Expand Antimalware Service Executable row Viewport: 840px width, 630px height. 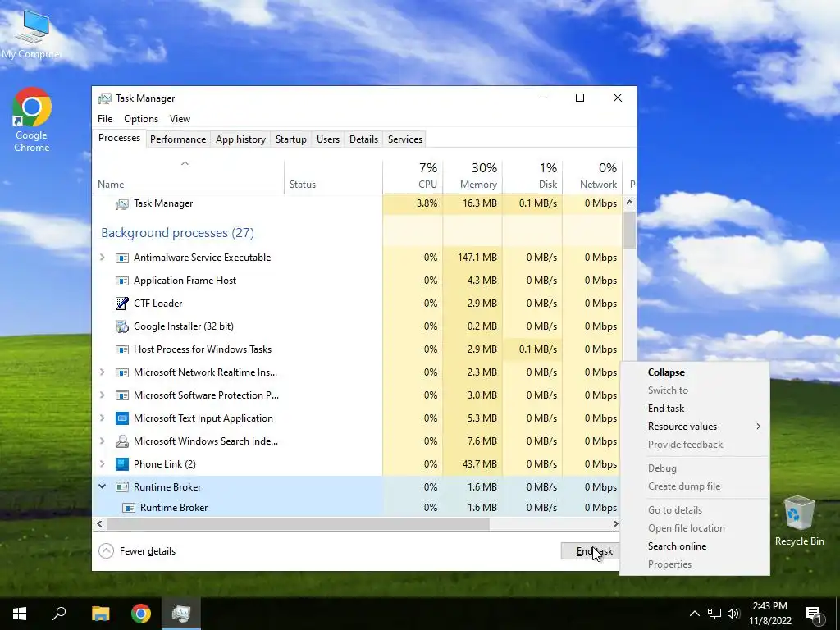coord(103,258)
